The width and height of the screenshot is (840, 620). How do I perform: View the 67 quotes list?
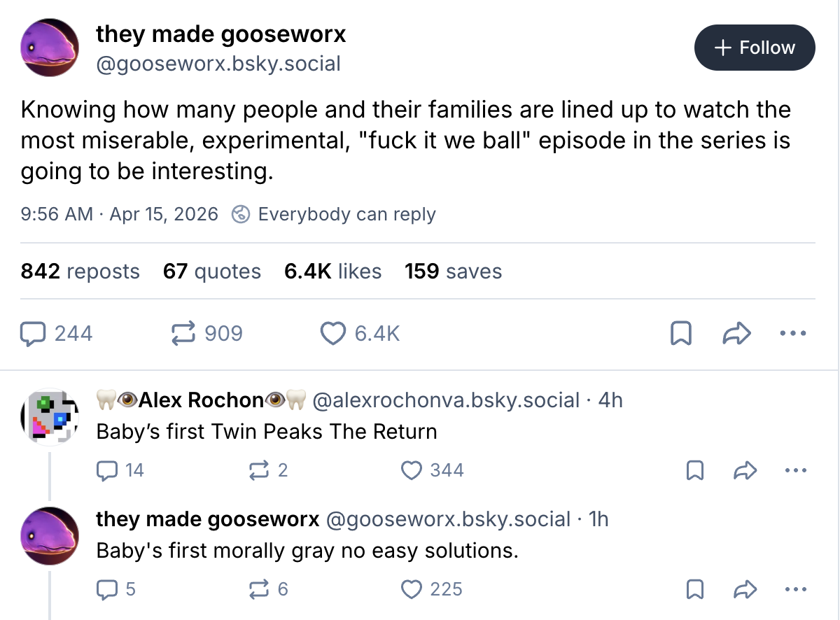(212, 272)
